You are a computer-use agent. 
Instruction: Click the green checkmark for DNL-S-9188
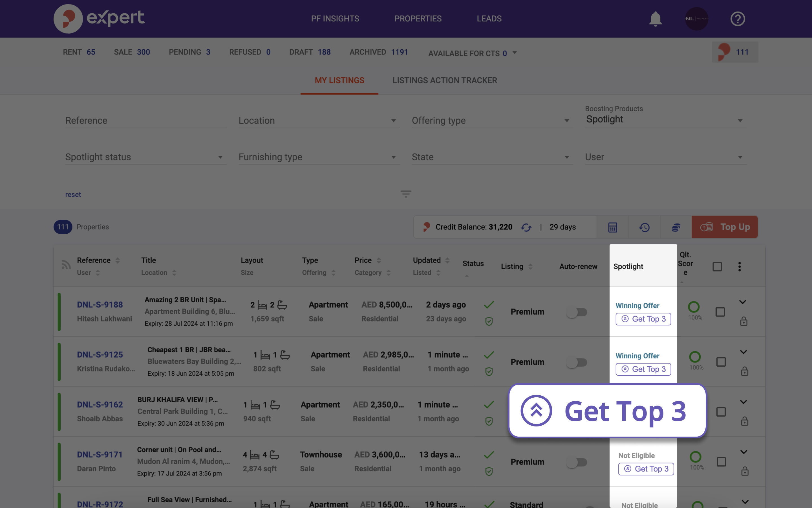pyautogui.click(x=489, y=305)
